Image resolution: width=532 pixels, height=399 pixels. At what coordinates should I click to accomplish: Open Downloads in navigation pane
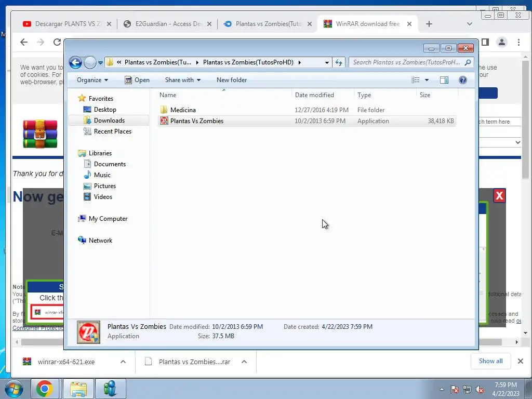(x=109, y=121)
